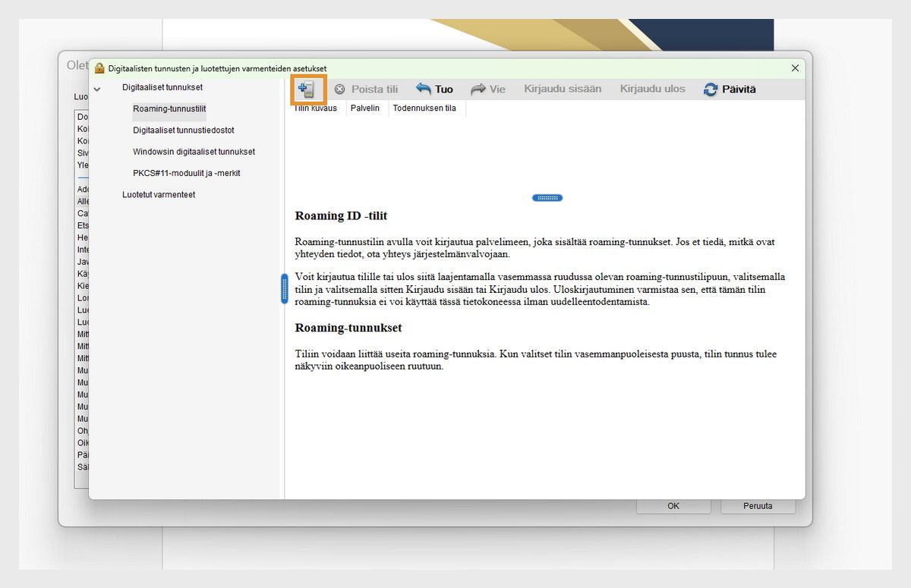This screenshot has width=911, height=588.
Task: Click the Roaming-tunnukset heading text
Action: [348, 329]
